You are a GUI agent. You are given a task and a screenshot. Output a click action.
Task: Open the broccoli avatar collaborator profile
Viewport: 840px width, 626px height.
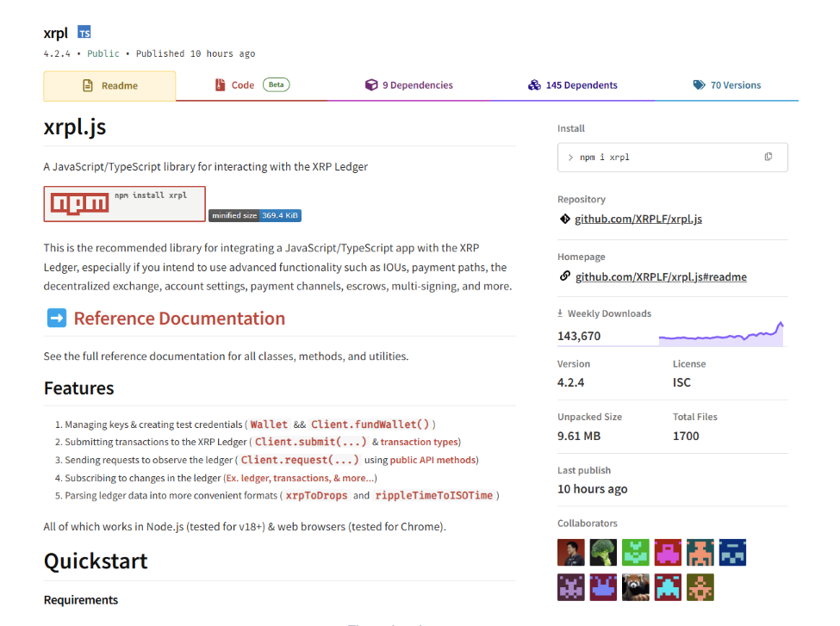point(603,552)
